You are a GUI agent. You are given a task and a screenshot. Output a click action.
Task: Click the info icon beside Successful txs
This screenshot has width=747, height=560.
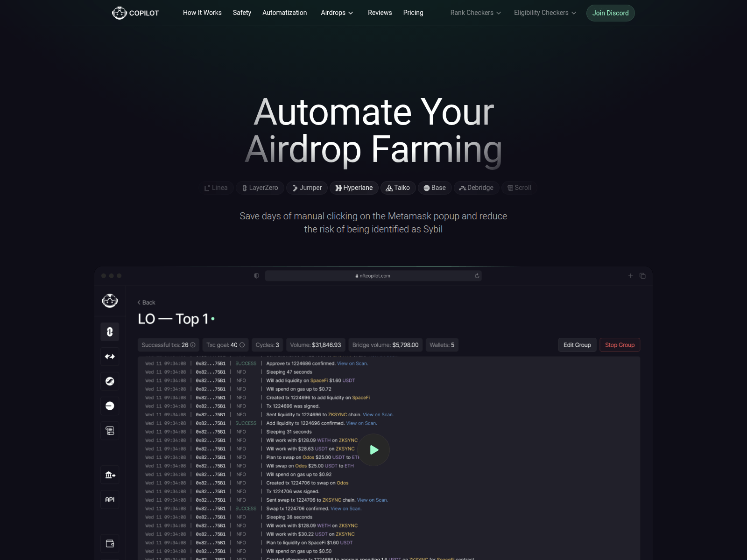[x=193, y=345]
